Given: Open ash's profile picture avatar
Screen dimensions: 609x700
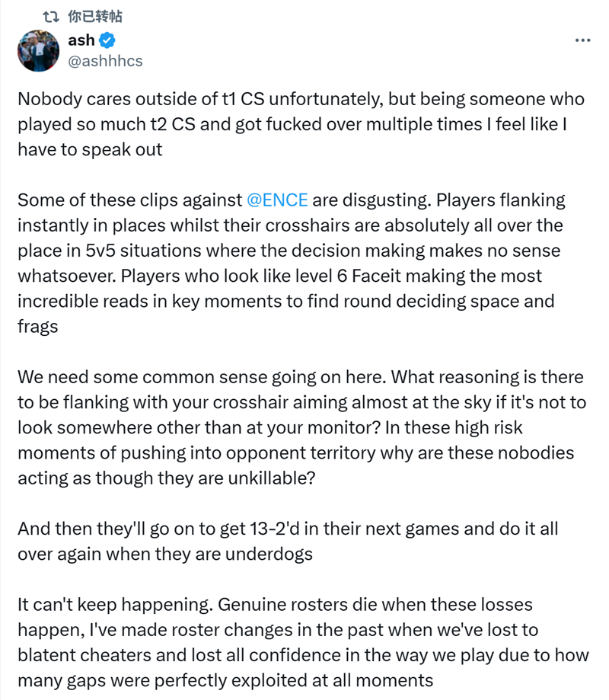Looking at the screenshot, I should (x=38, y=51).
